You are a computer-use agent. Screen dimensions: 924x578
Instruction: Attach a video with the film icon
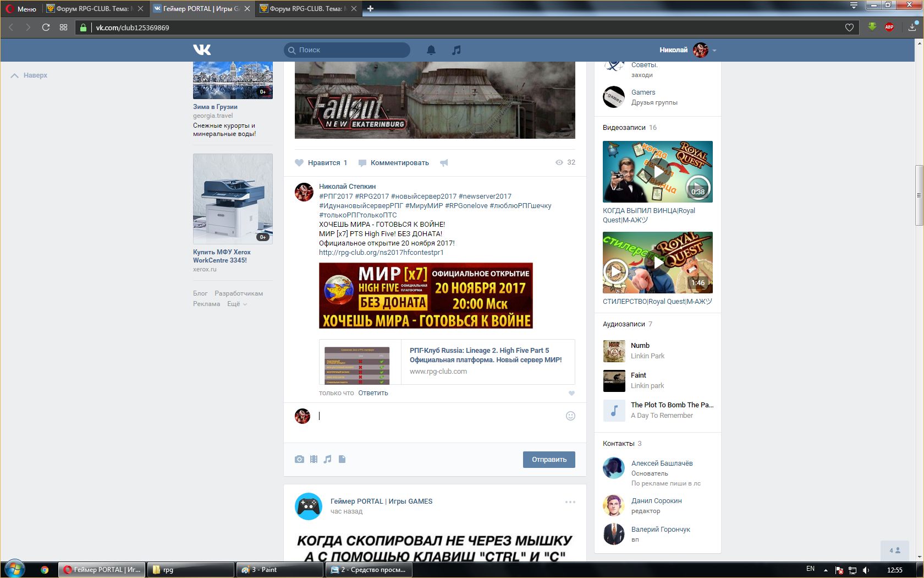click(x=313, y=459)
